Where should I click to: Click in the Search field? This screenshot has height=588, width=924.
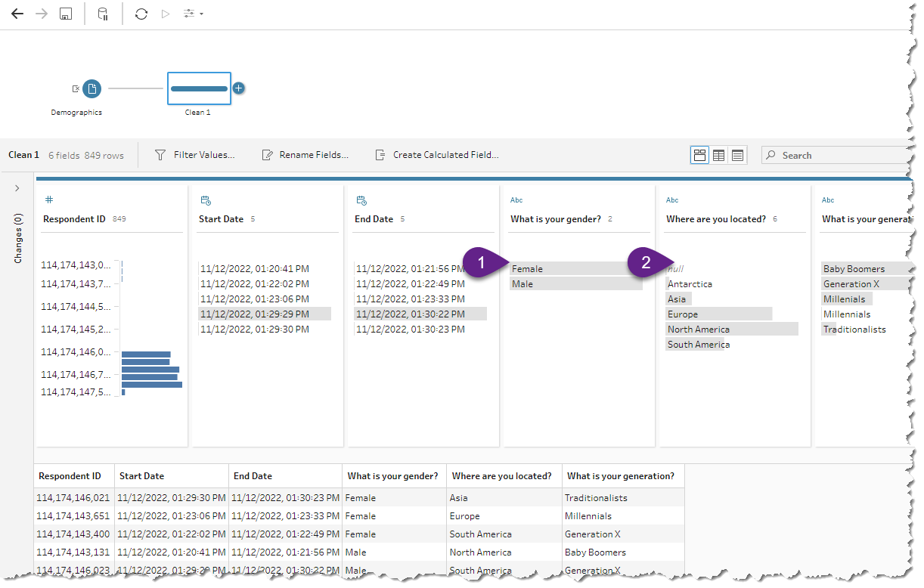836,155
